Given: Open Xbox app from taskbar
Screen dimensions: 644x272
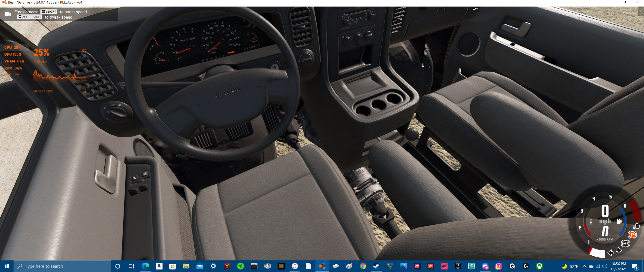Looking at the screenshot, I should 539,266.
